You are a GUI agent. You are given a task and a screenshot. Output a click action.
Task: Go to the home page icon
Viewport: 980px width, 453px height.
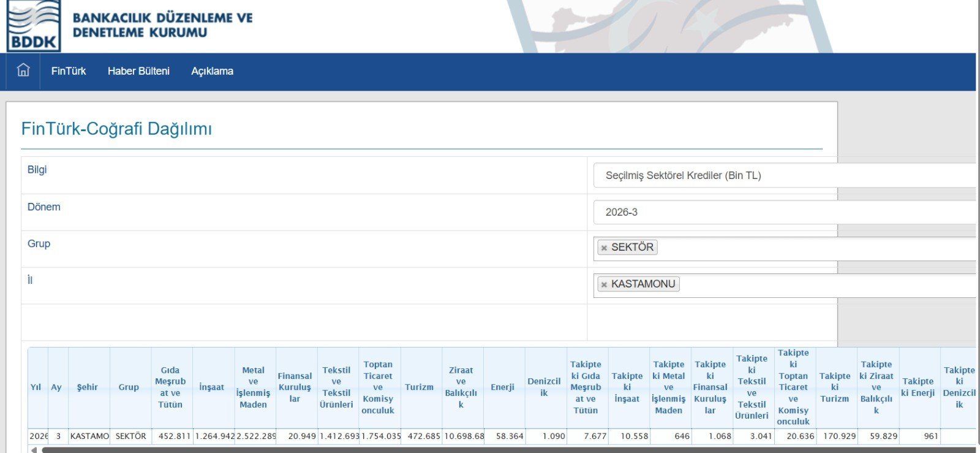click(23, 70)
